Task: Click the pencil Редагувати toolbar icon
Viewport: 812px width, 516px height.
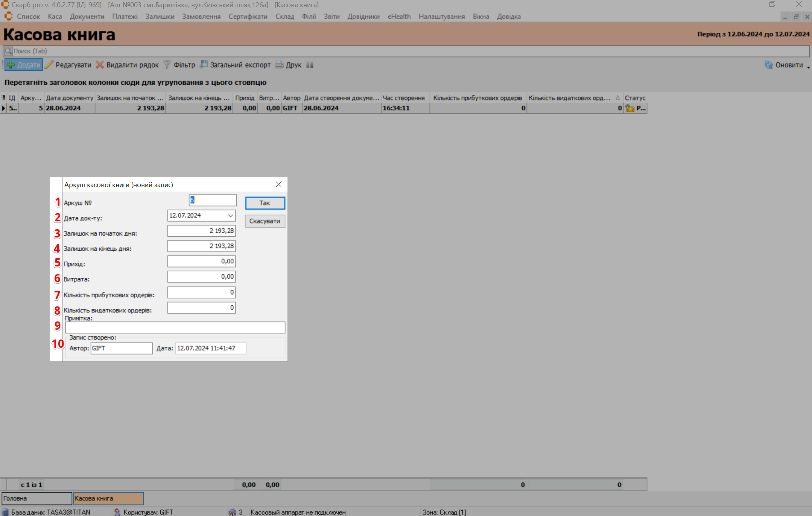Action: [49, 65]
